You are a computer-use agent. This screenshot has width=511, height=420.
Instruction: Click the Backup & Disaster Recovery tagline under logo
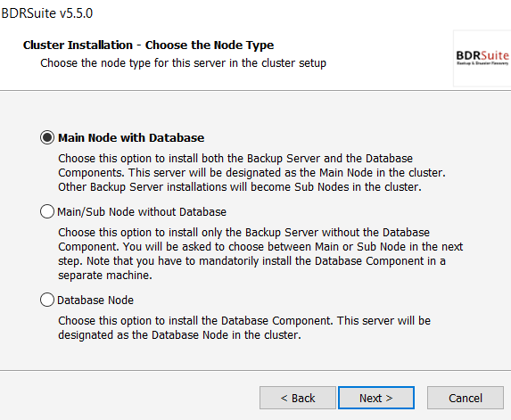coord(482,63)
